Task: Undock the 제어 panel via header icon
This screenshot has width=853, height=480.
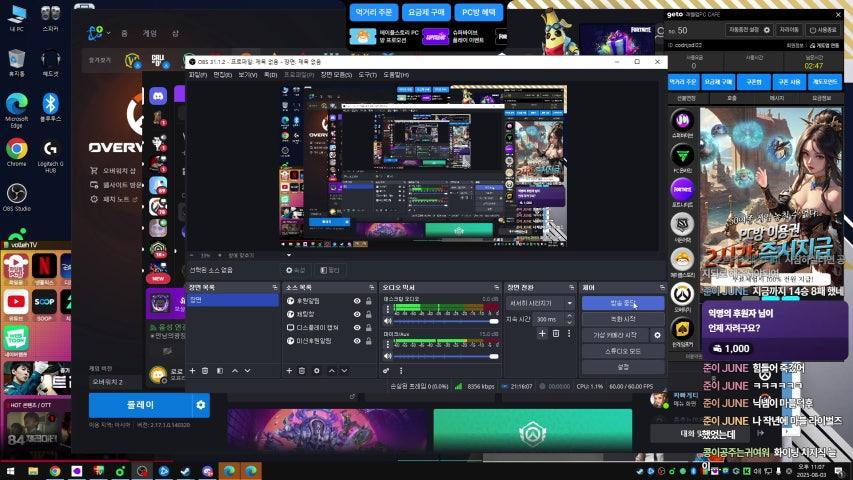Action: point(662,287)
